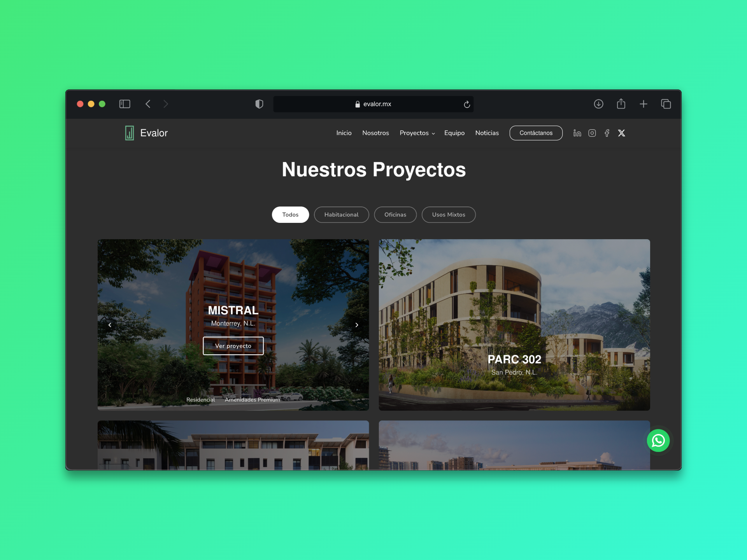Click the Evalor logo icon
Image resolution: width=747 pixels, height=560 pixels.
click(x=129, y=133)
